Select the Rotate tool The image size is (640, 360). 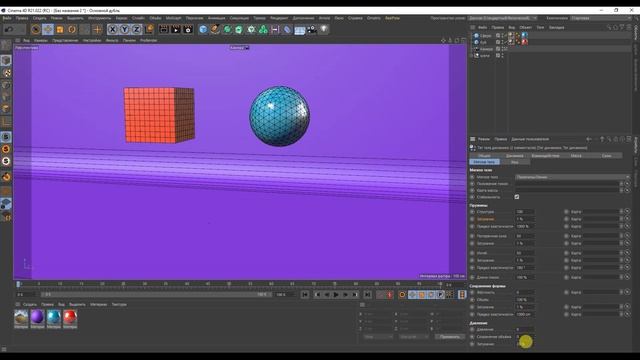tap(72, 29)
